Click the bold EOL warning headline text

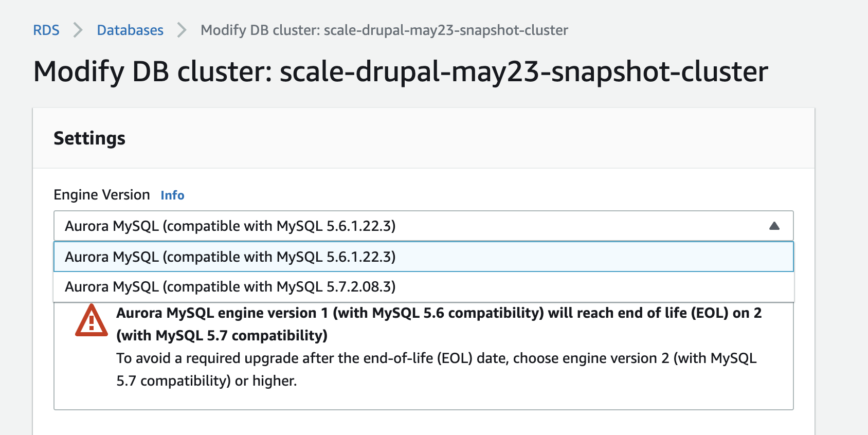[439, 313]
